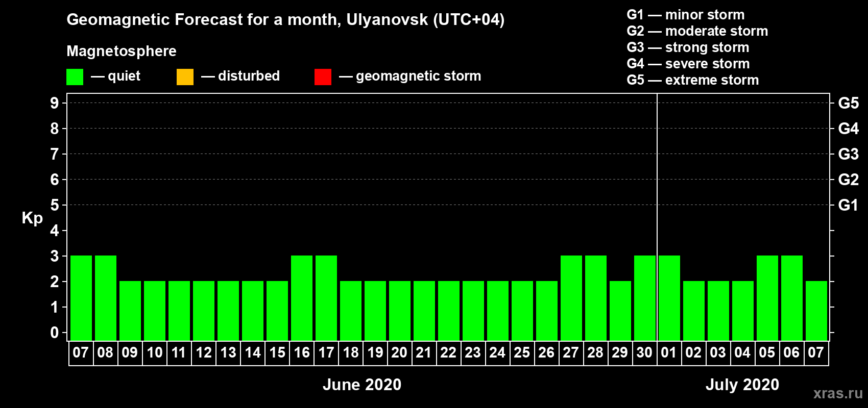Click the G4 label on right axis
The width and height of the screenshot is (868, 408).
[849, 129]
